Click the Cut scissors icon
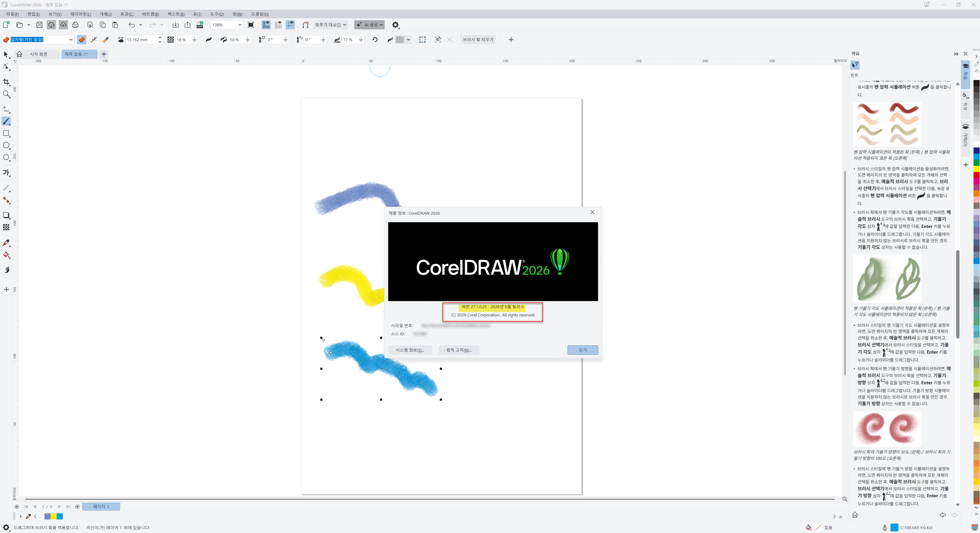 pos(90,25)
